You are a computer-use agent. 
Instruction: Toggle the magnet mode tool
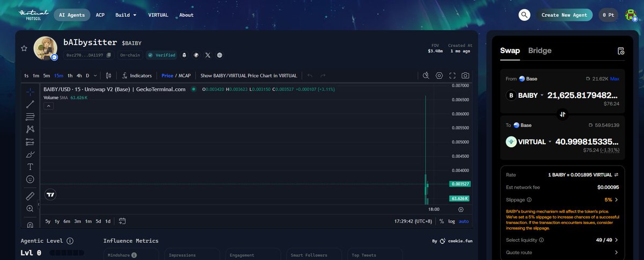click(30, 224)
